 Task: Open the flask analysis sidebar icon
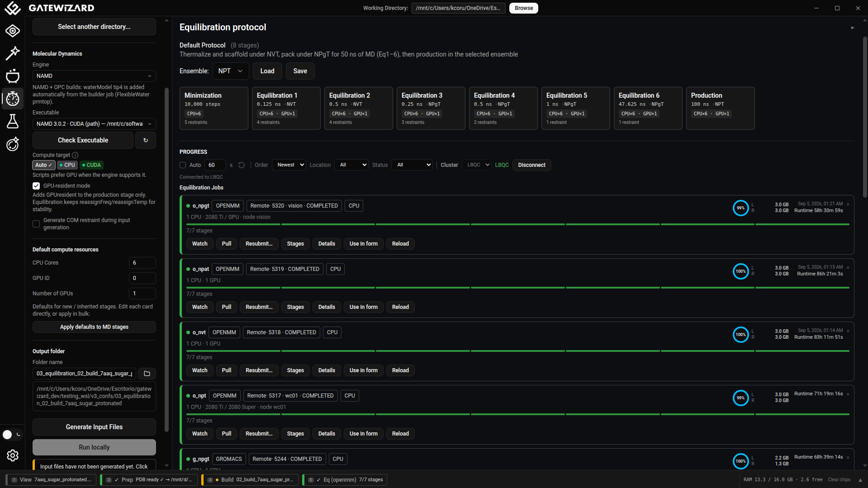(13, 121)
